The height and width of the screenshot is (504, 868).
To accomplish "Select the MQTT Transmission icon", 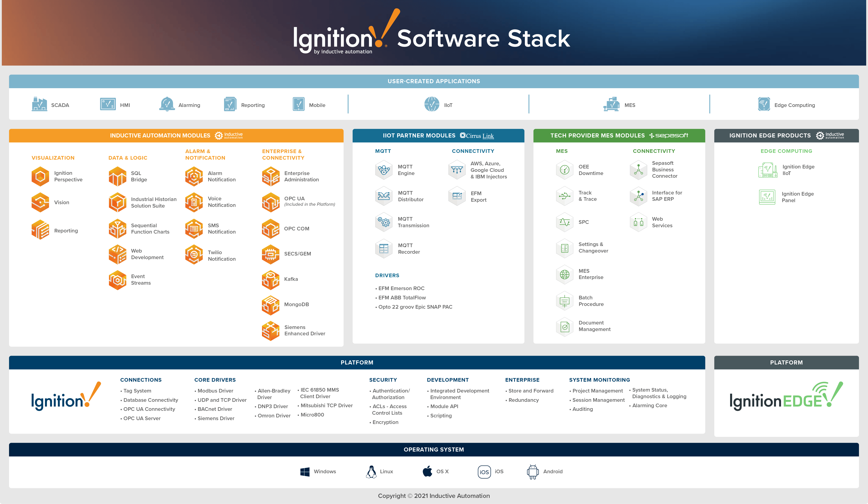I will [384, 222].
